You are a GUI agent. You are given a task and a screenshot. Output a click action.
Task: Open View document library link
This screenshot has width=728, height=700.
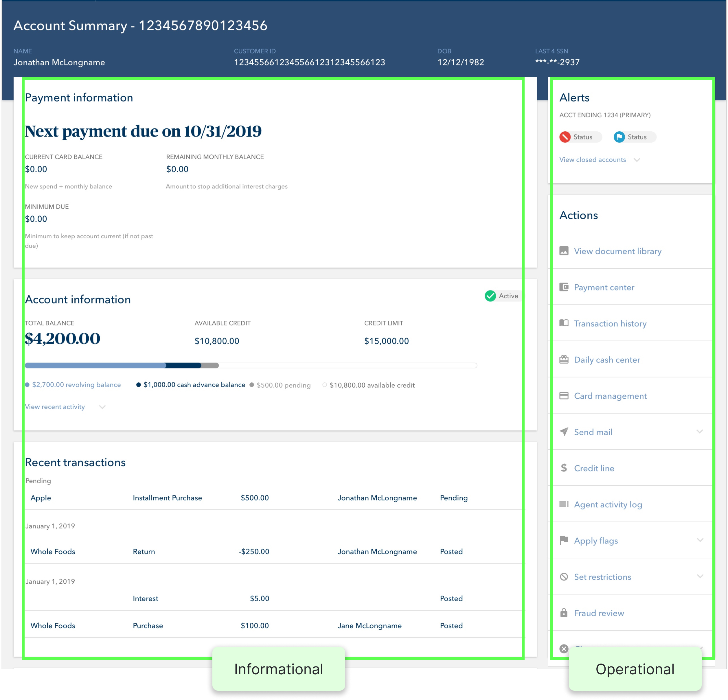click(618, 251)
